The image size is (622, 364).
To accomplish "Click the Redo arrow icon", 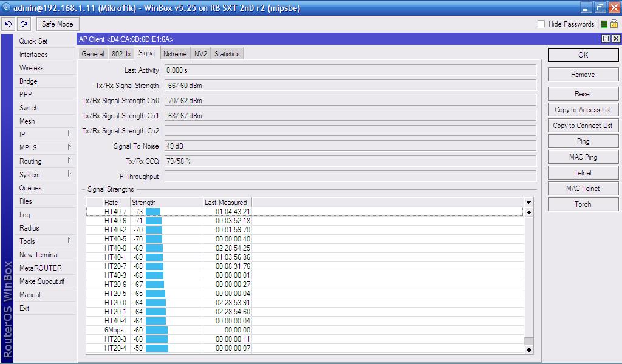I will tap(24, 24).
